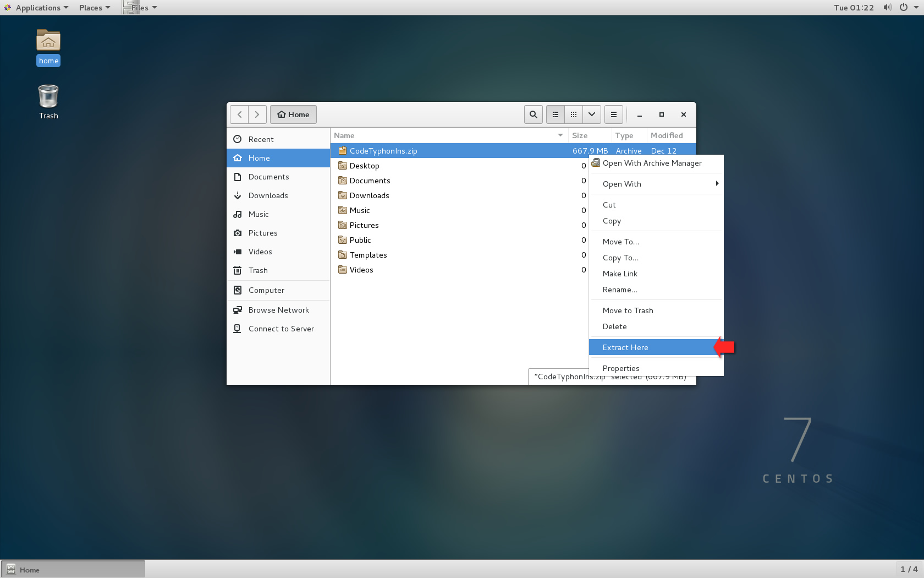Select the Public folder
Image resolution: width=924 pixels, height=578 pixels.
(460, 240)
